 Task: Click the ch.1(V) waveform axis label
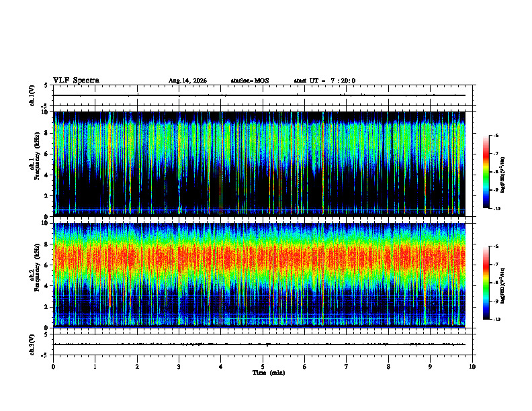(32, 95)
